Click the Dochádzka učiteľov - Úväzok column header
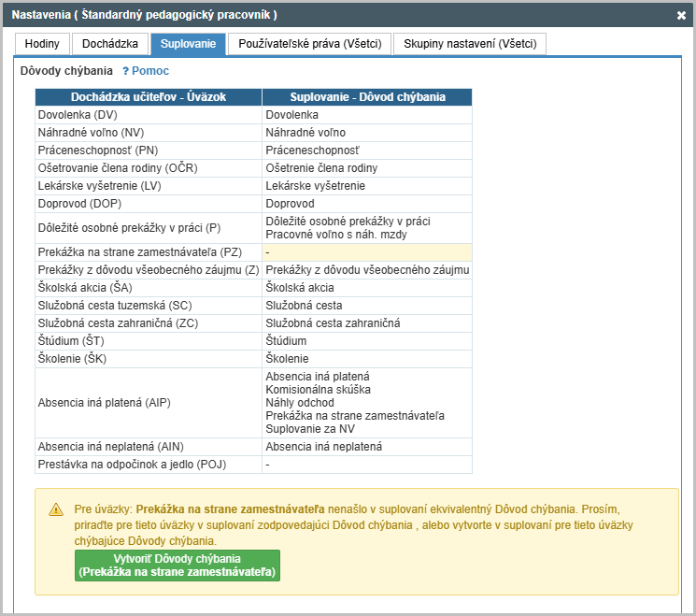Screen dimensions: 696x616 coord(149,96)
